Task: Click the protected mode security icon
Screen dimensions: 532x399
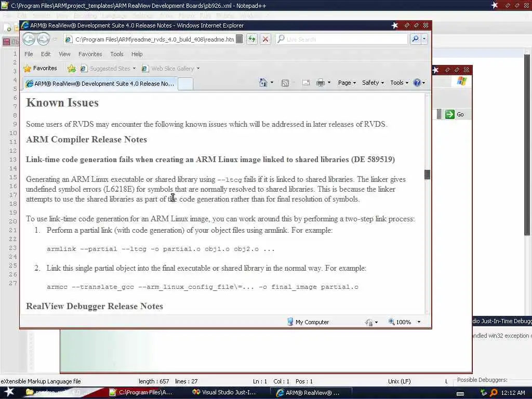Action: 369,322
